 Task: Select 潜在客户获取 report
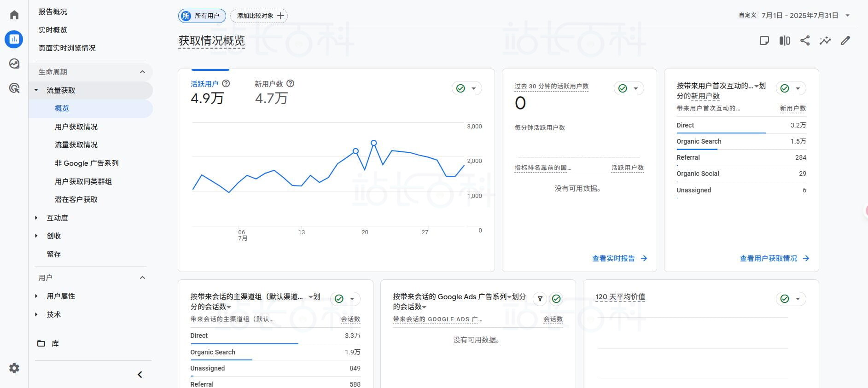tap(76, 199)
